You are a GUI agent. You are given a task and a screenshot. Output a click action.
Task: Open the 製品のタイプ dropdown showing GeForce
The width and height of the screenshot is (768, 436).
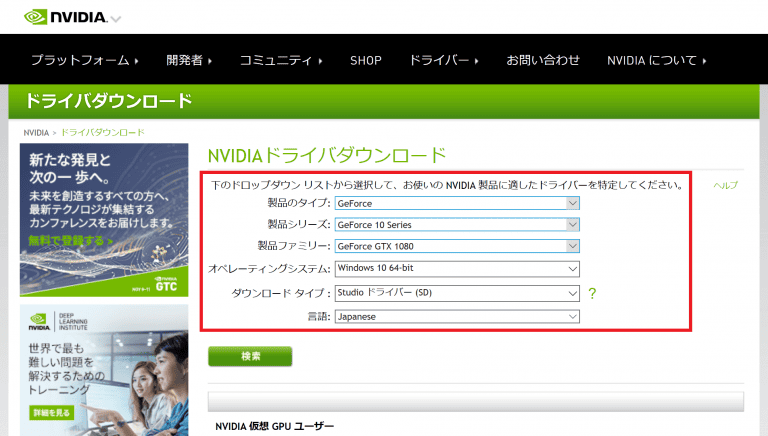457,203
